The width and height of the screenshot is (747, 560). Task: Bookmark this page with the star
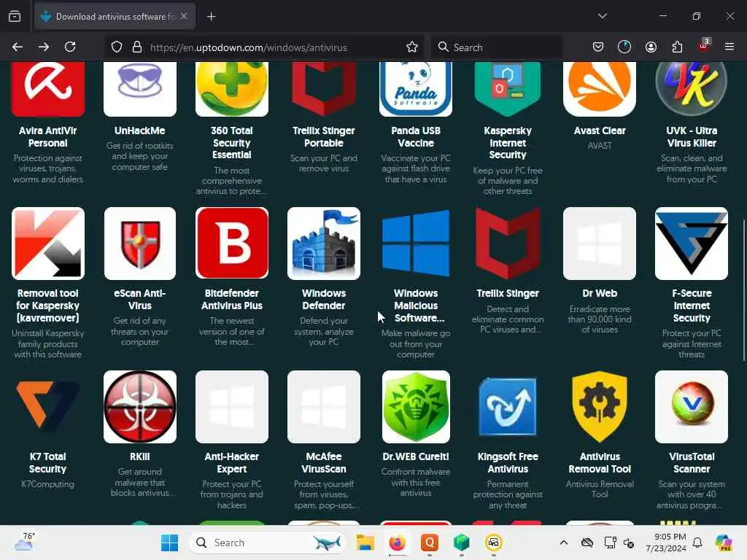(412, 47)
